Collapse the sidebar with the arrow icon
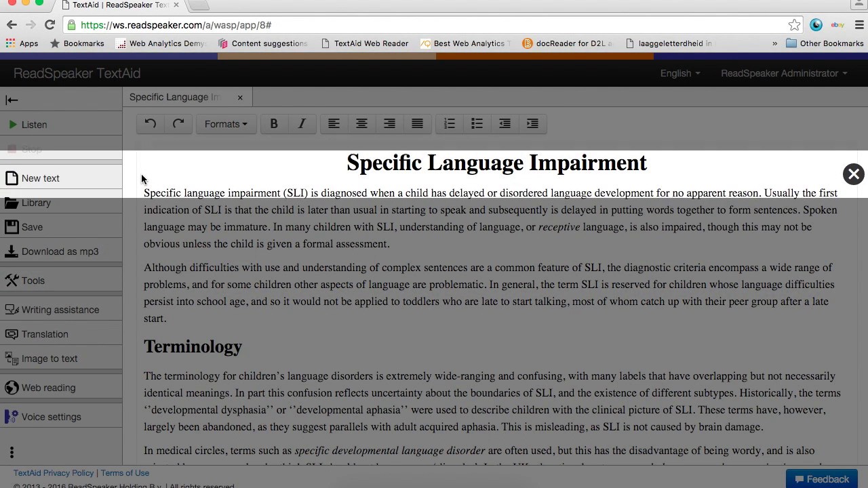The height and width of the screenshot is (488, 868). pos(12,100)
